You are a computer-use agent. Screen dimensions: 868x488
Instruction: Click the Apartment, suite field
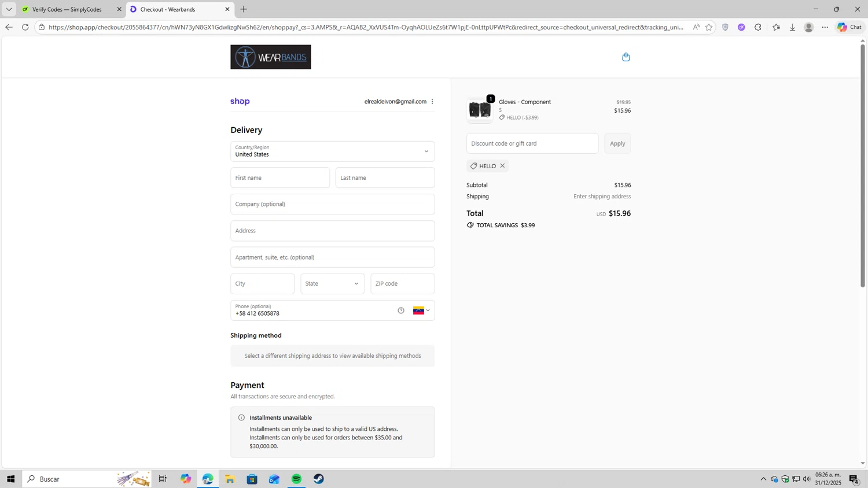pyautogui.click(x=332, y=257)
